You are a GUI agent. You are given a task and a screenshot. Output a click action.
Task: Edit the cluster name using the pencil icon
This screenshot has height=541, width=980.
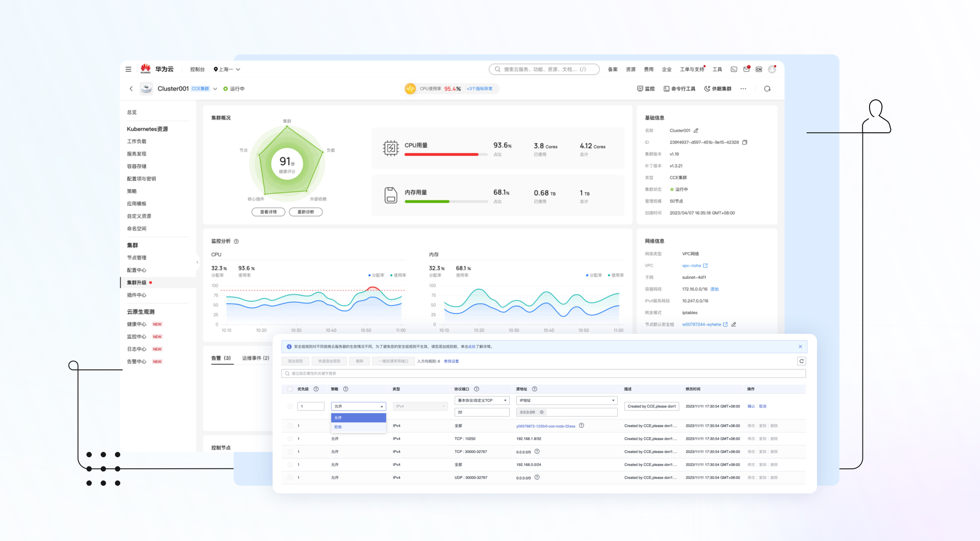696,131
